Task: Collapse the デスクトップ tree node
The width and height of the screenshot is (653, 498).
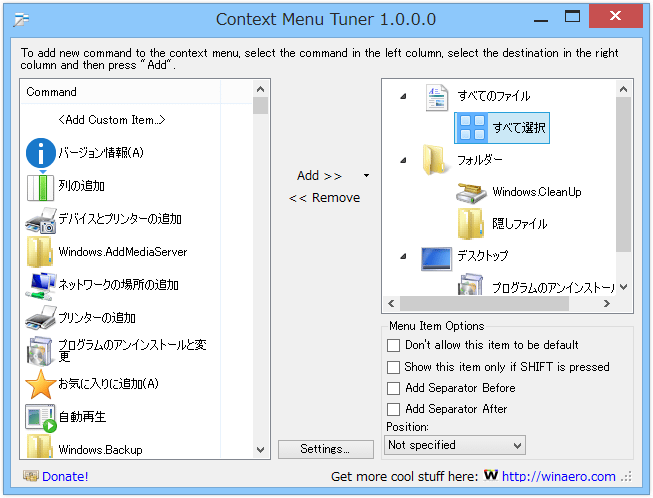Action: (x=403, y=256)
